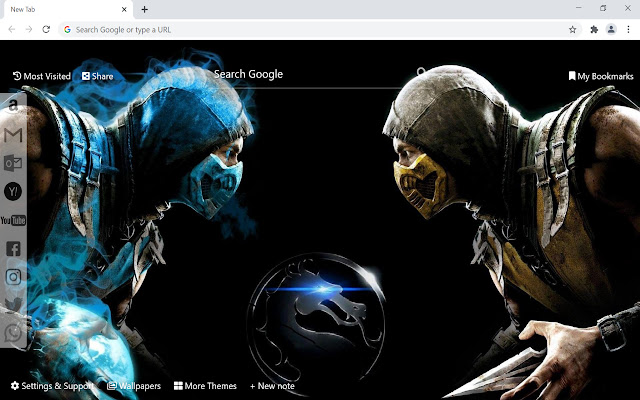Minimize the browser window

pyautogui.click(x=579, y=8)
